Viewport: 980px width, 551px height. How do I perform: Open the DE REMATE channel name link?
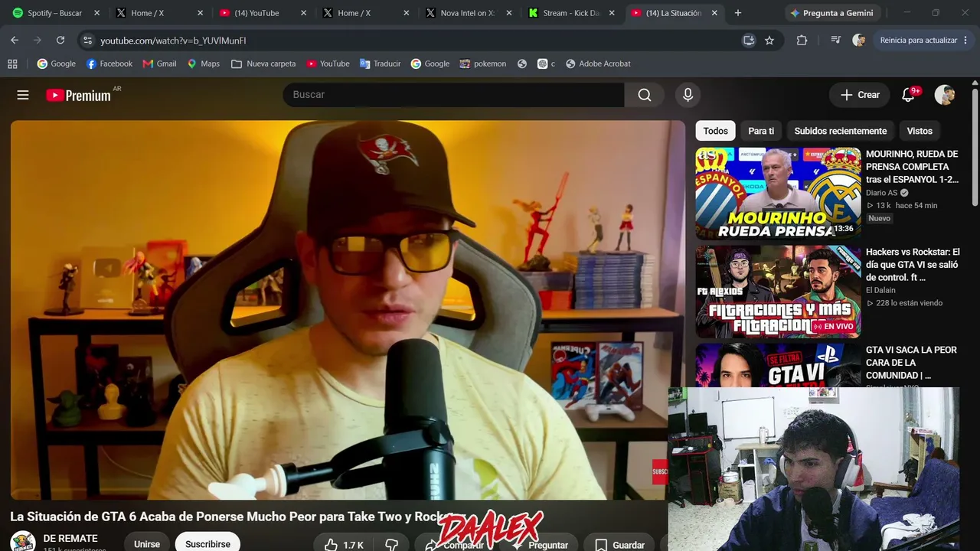tap(70, 538)
